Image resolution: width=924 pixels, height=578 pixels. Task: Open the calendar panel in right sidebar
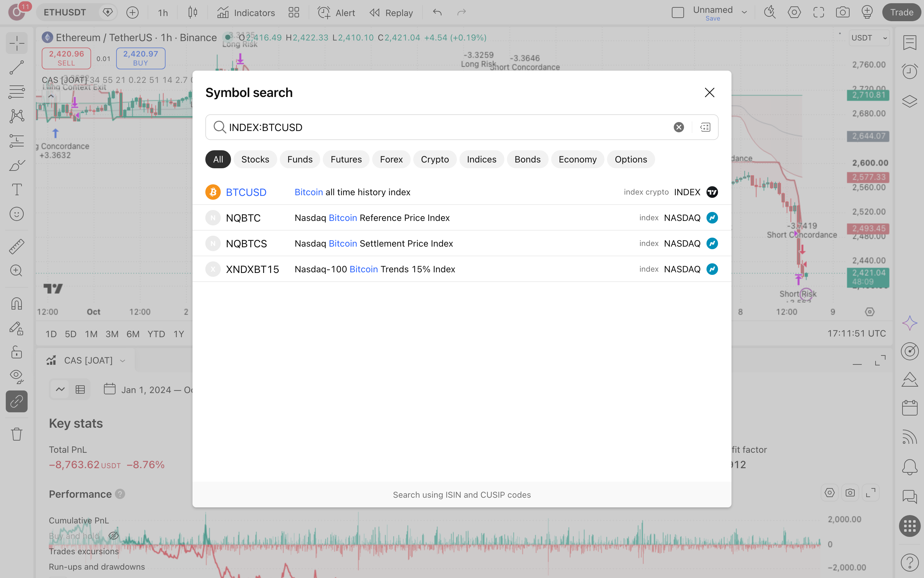pyautogui.click(x=910, y=407)
